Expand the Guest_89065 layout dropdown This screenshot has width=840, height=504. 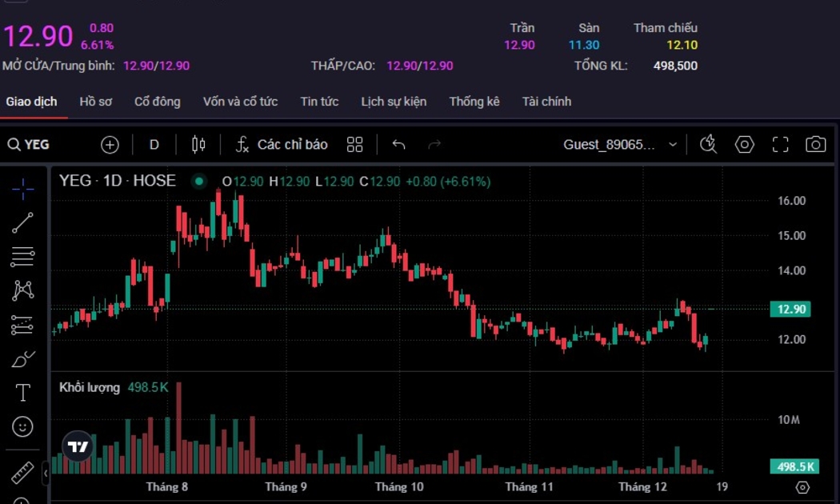point(620,145)
